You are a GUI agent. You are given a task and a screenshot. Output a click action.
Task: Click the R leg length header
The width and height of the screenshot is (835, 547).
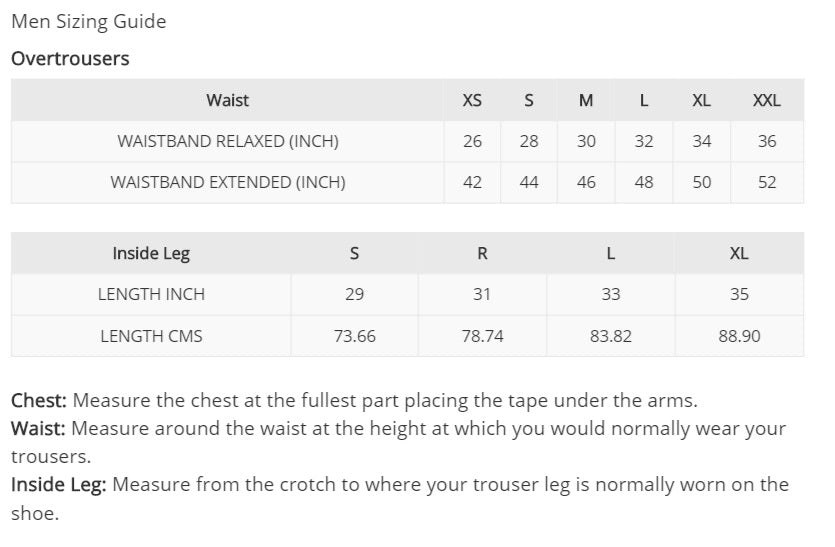[482, 253]
